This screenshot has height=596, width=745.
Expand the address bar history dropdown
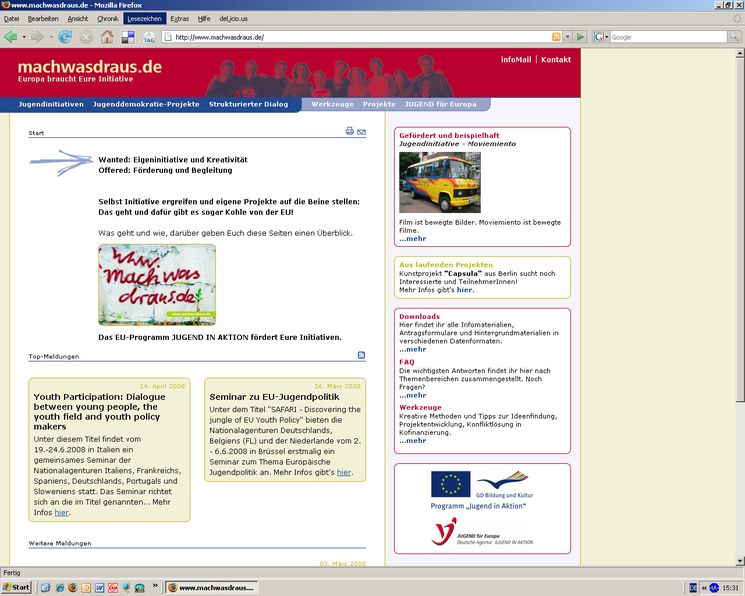567,37
